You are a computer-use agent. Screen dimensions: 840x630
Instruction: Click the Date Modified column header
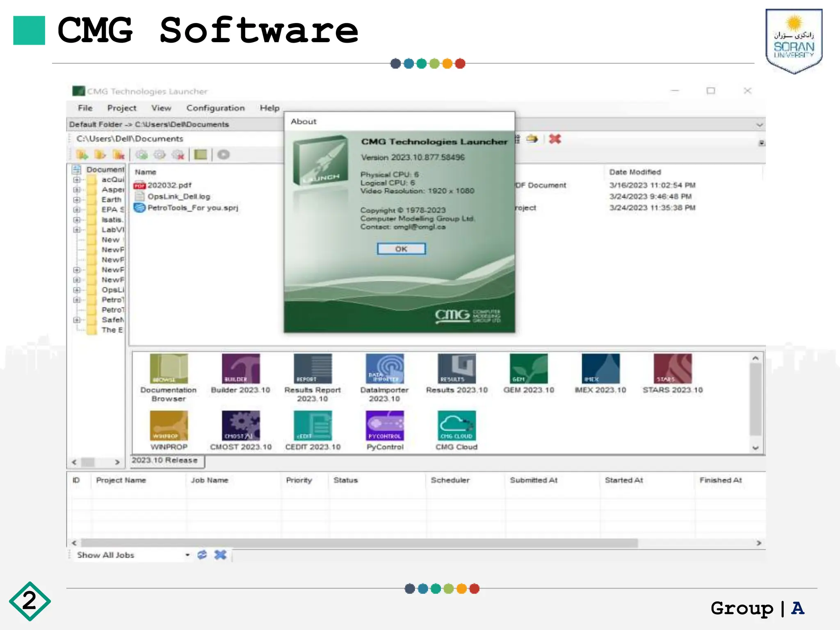pos(635,172)
